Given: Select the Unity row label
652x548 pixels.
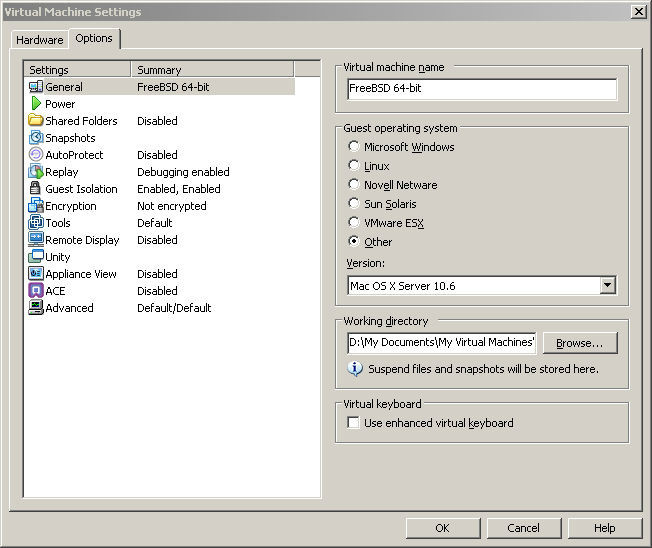Looking at the screenshot, I should (58, 257).
